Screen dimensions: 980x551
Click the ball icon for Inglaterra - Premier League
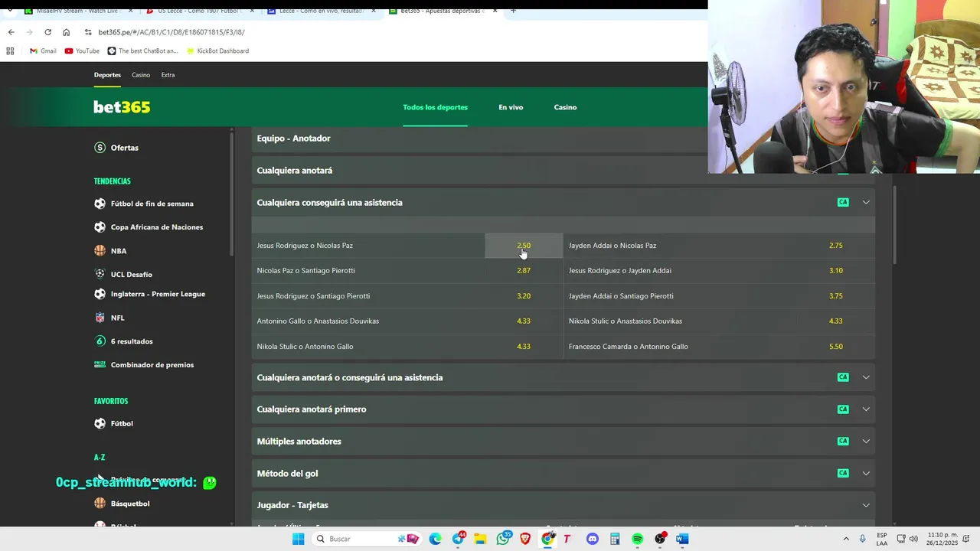[x=100, y=294]
